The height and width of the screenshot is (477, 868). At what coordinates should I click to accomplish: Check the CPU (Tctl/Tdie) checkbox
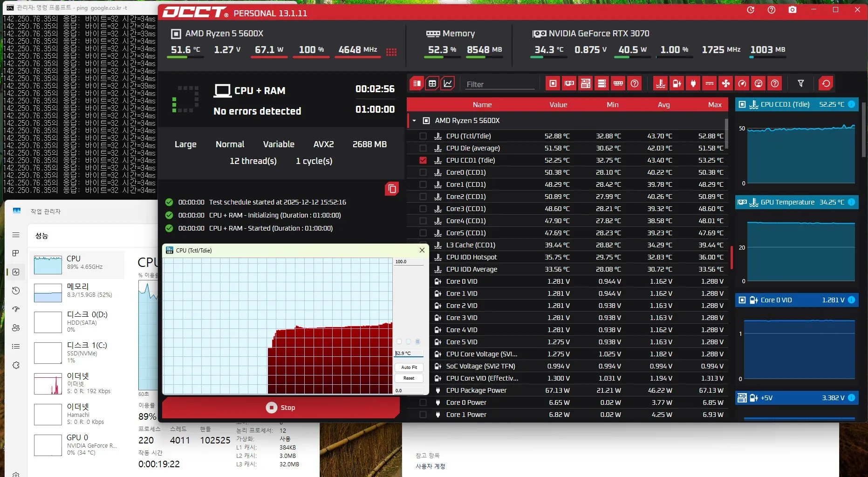(x=423, y=136)
